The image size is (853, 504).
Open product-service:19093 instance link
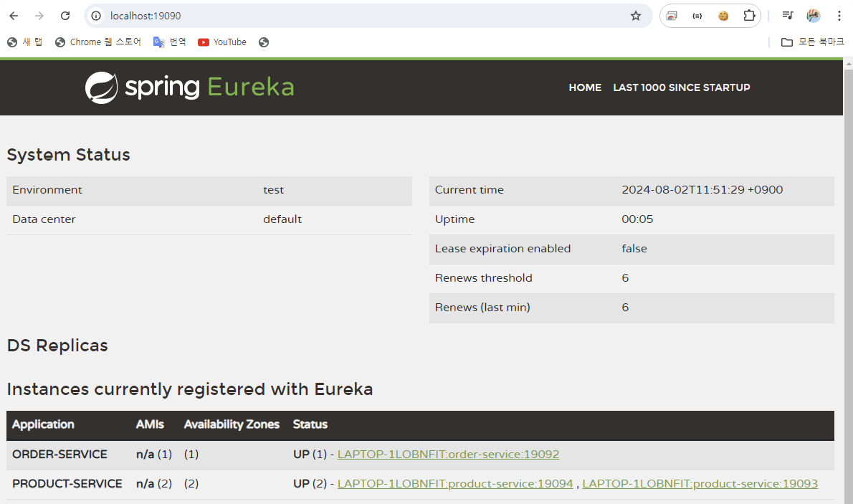700,484
